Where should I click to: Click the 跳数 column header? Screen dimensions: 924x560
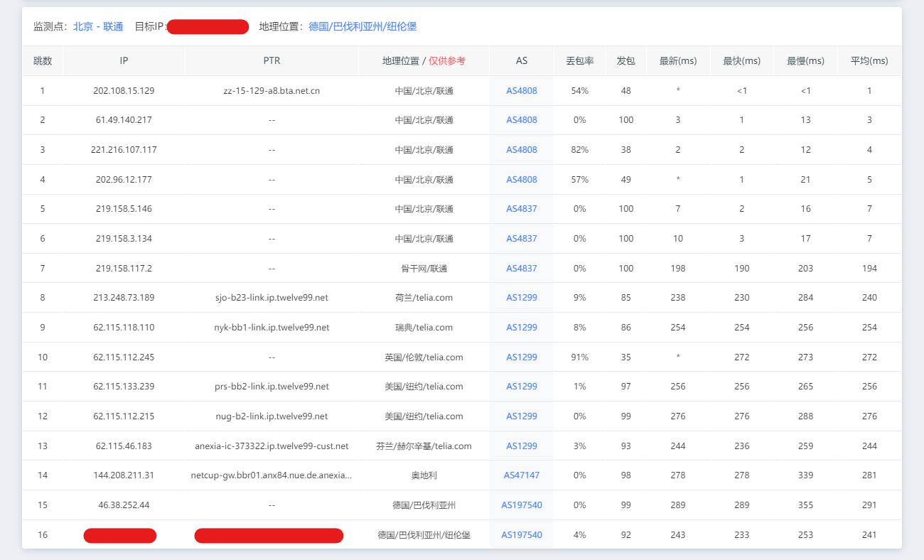pos(43,61)
